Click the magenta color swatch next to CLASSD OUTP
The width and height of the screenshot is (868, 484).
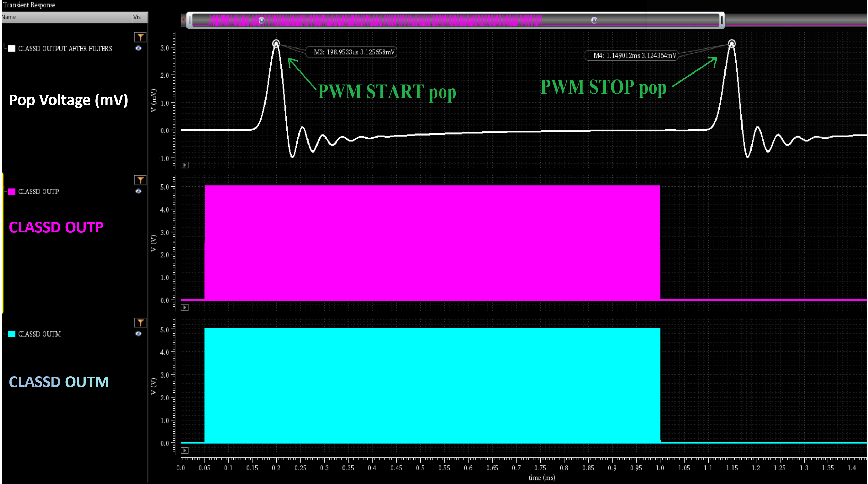pos(11,191)
